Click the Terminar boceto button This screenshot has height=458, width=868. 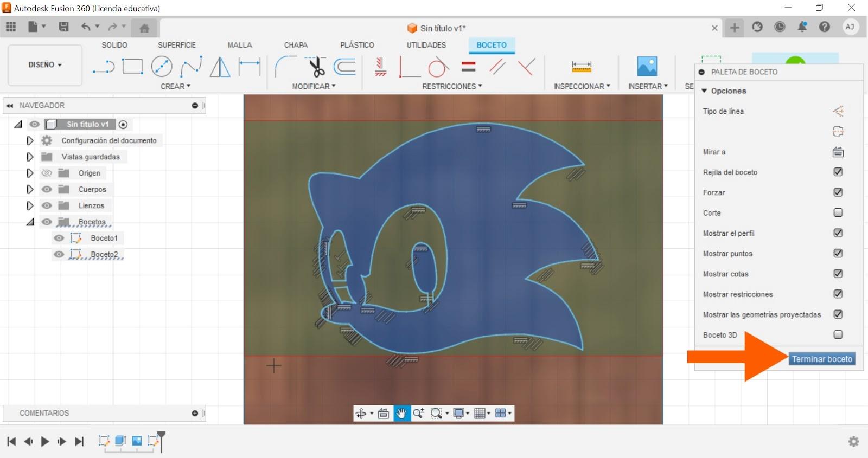(x=822, y=359)
